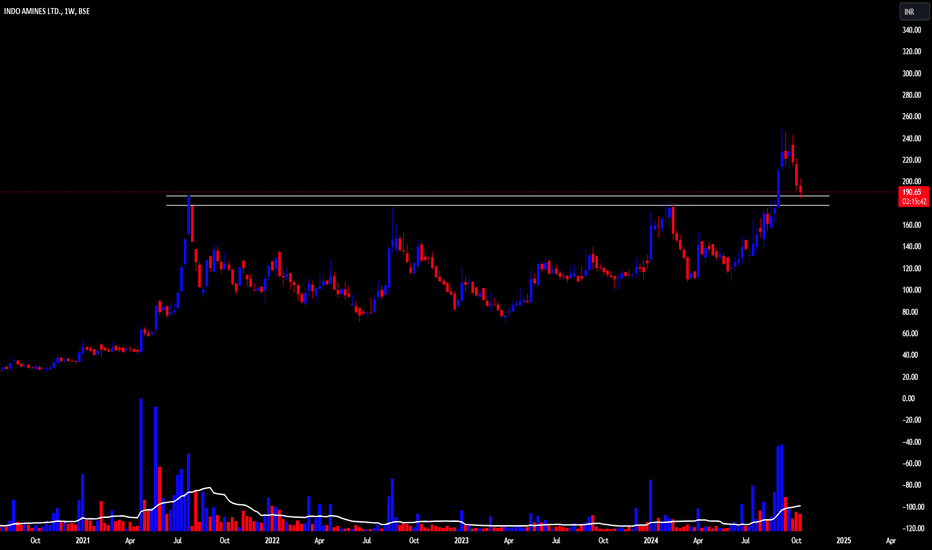Image resolution: width=932 pixels, height=550 pixels.
Task: Click the -120.00 price axis label
Action: 914,529
